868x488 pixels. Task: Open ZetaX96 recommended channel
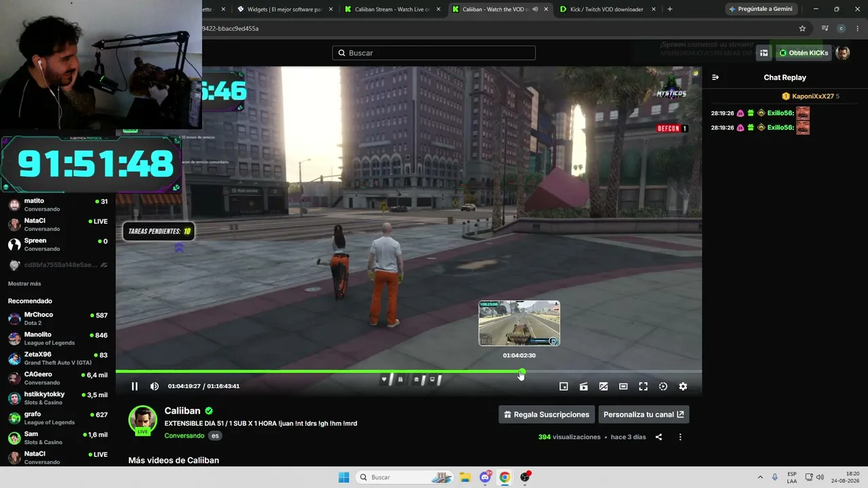pos(58,359)
